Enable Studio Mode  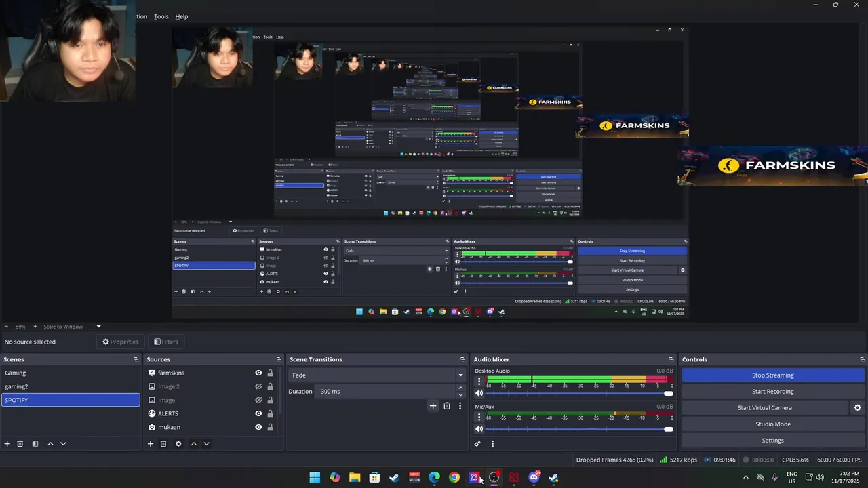[x=773, y=424]
